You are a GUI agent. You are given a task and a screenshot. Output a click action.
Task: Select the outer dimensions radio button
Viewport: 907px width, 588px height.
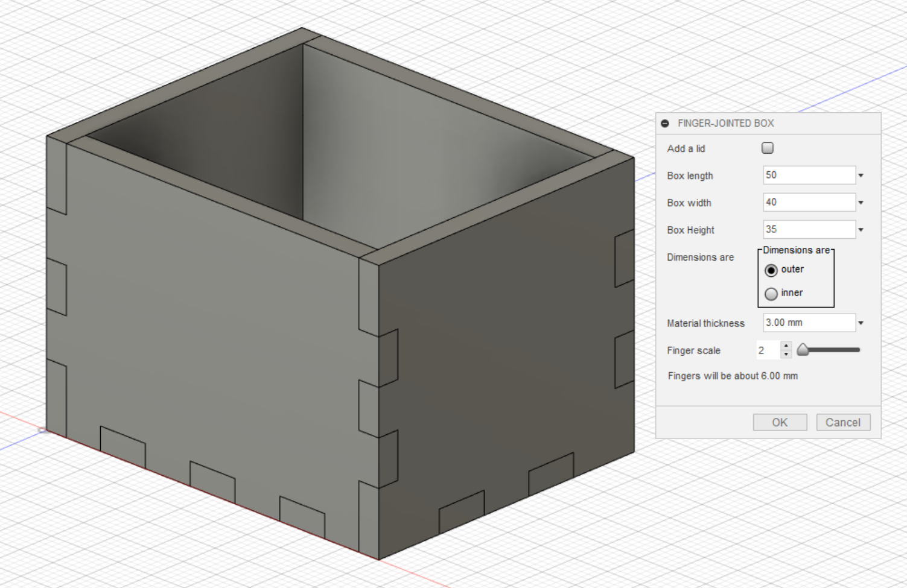coord(771,270)
